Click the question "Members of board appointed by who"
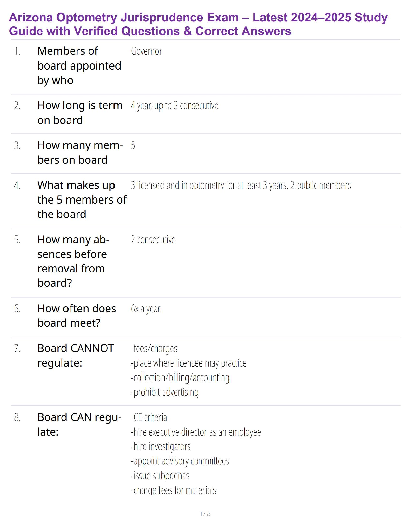Screen dimensions: 411x532 [79, 66]
